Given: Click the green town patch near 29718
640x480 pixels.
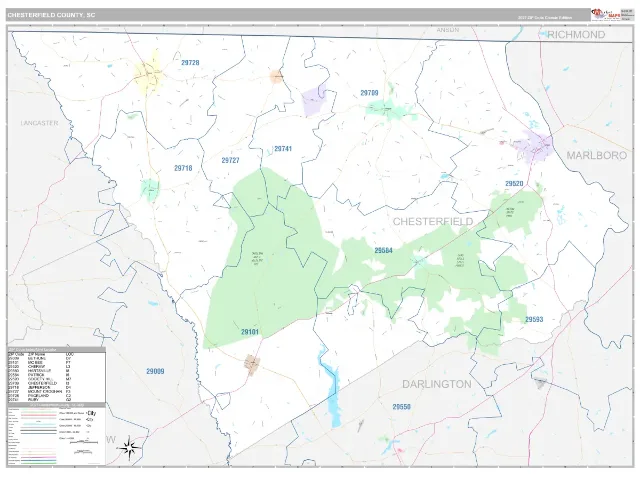Looking at the screenshot, I should [x=150, y=189].
